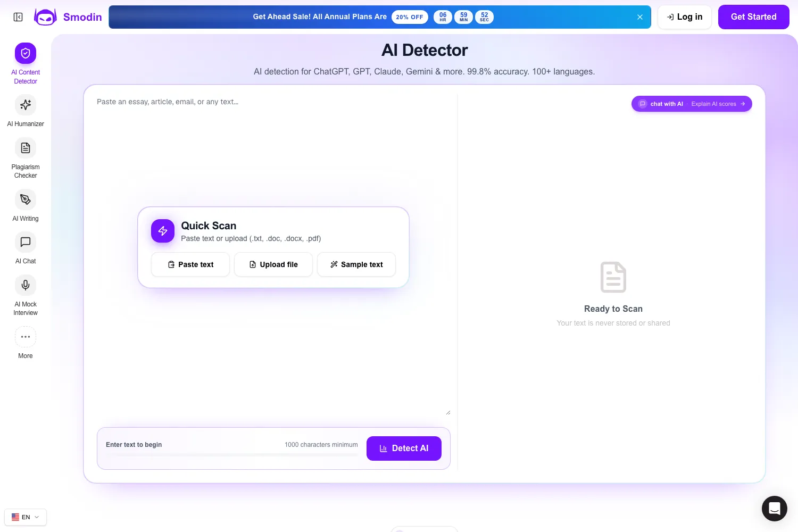
Task: Load the Sample text option
Action: (356, 264)
